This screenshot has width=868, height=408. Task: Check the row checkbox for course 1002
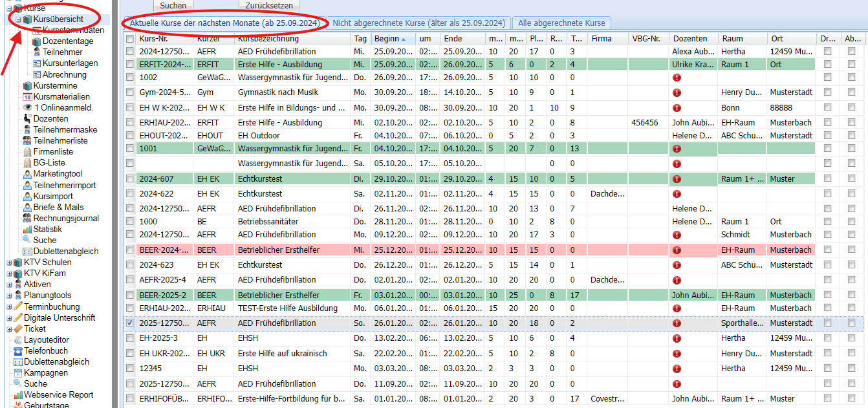point(130,78)
